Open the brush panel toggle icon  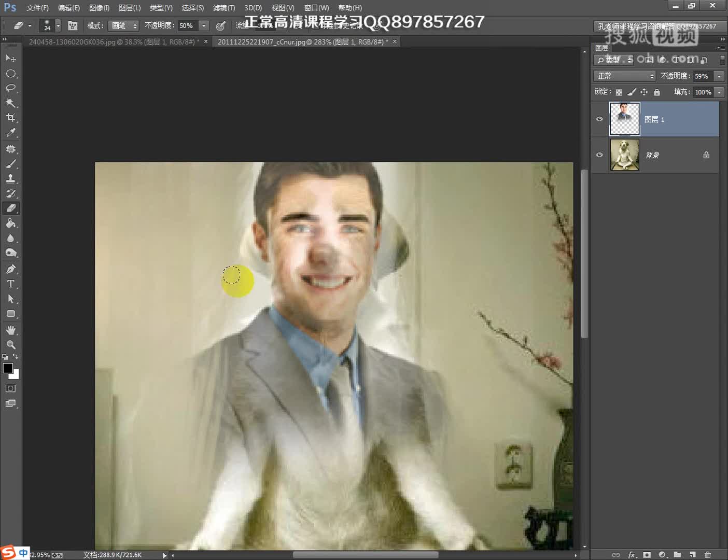(73, 25)
